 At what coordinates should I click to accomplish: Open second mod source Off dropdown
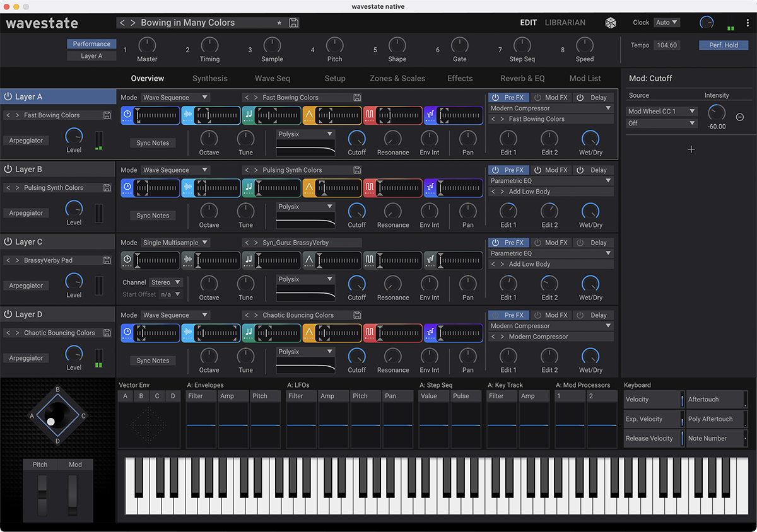tap(662, 124)
